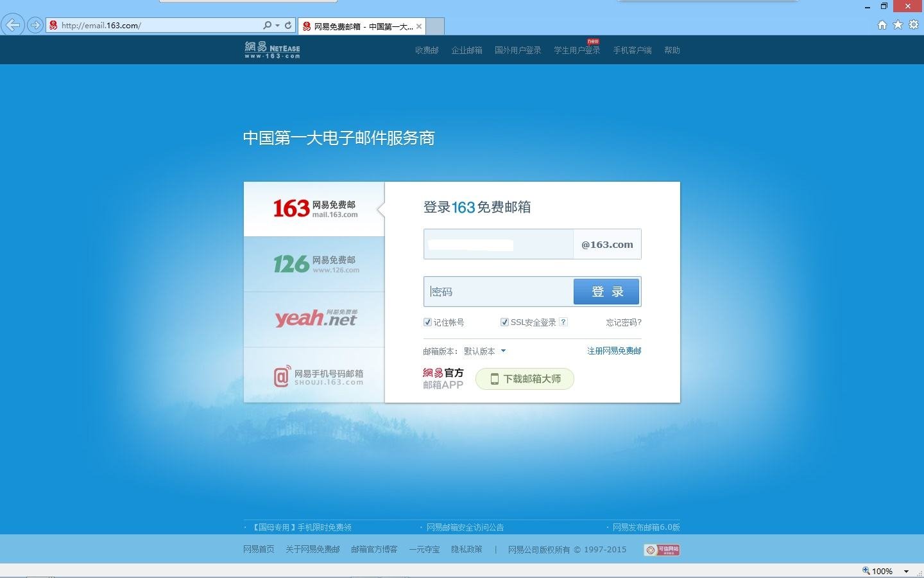Click the SSL login help question mark
924x578 pixels.
pos(563,322)
